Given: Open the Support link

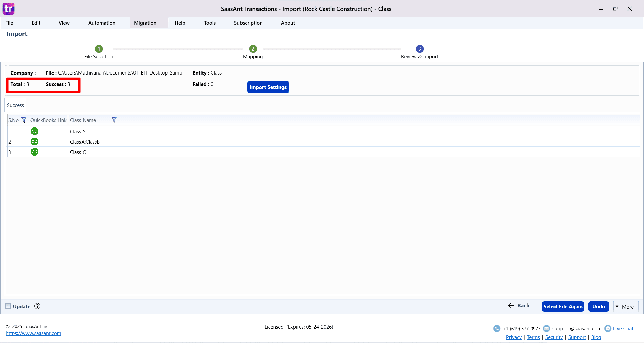Looking at the screenshot, I should click(577, 337).
